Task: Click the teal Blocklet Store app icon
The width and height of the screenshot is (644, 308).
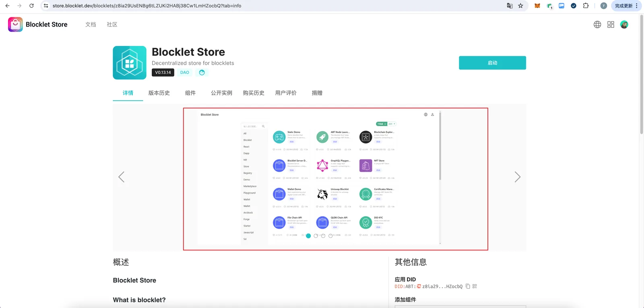Action: (x=130, y=63)
